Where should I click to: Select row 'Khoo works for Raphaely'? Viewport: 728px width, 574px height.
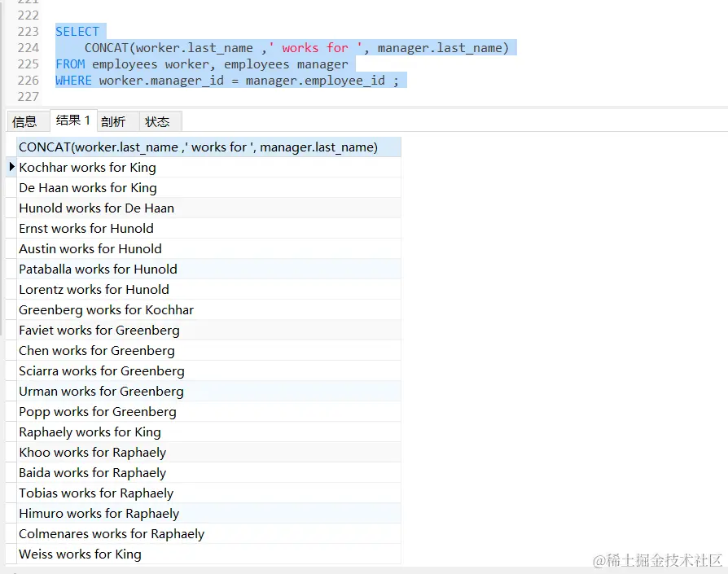208,453
